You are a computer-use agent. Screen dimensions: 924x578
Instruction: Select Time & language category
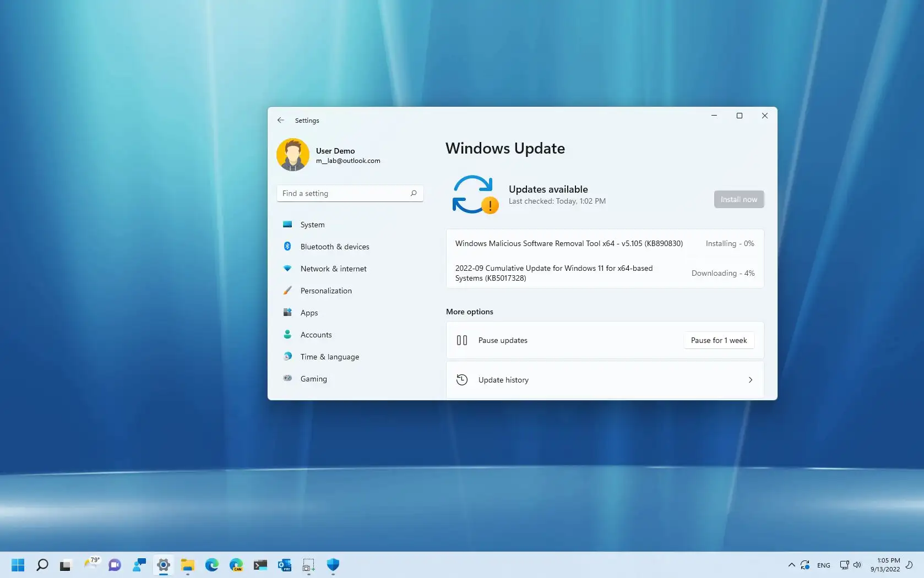coord(350,357)
